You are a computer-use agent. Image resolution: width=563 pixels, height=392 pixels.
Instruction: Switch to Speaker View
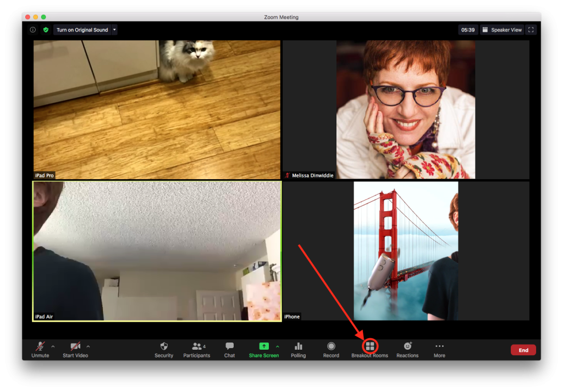coord(503,30)
